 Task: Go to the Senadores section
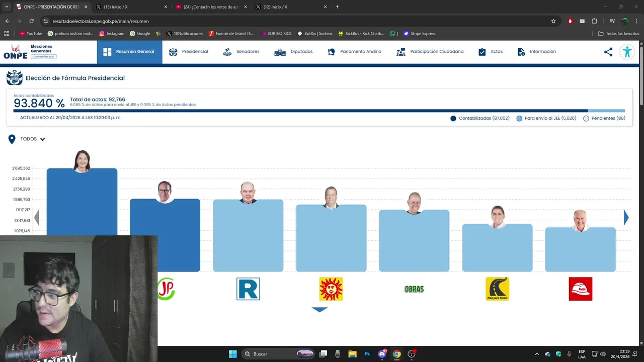[241, 52]
